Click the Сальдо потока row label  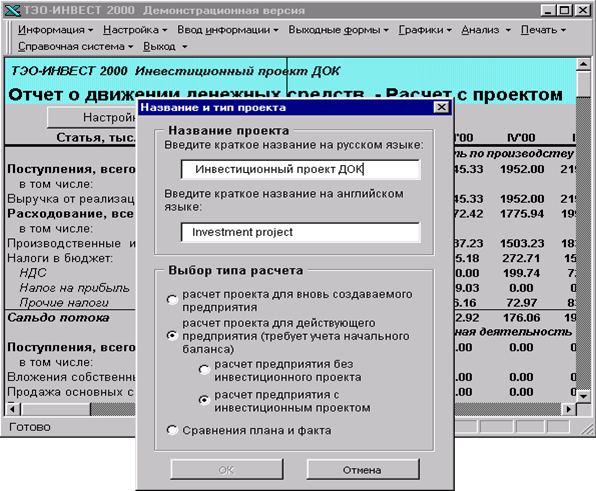tap(58, 318)
